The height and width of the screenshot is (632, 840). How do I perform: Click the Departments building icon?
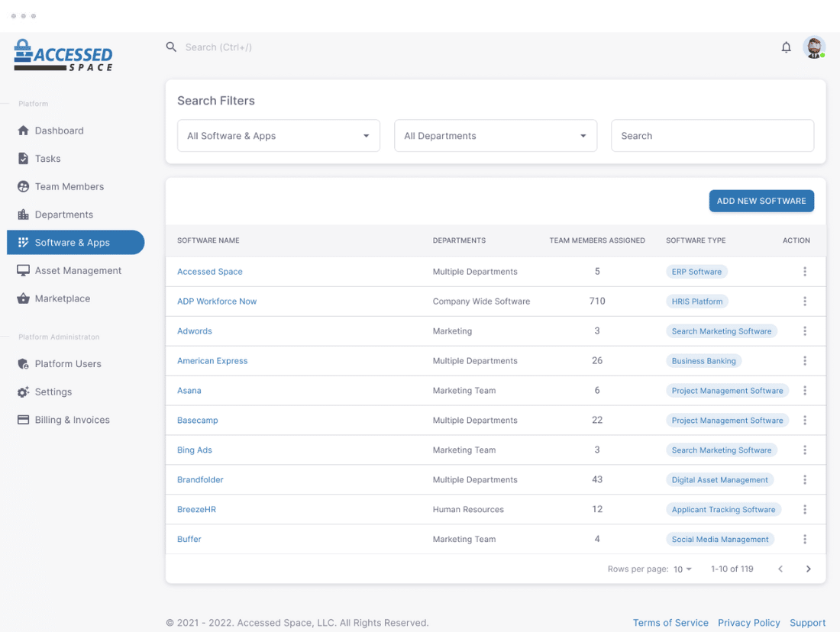coord(23,214)
